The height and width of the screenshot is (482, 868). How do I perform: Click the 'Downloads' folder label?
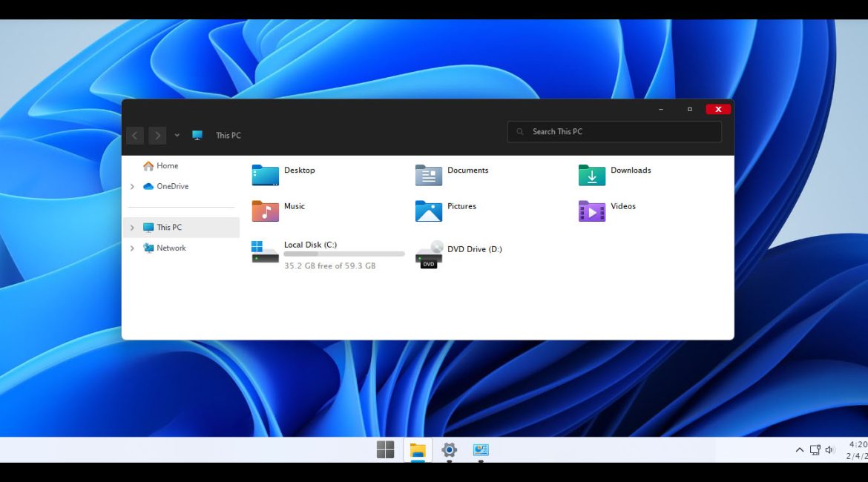pyautogui.click(x=631, y=170)
